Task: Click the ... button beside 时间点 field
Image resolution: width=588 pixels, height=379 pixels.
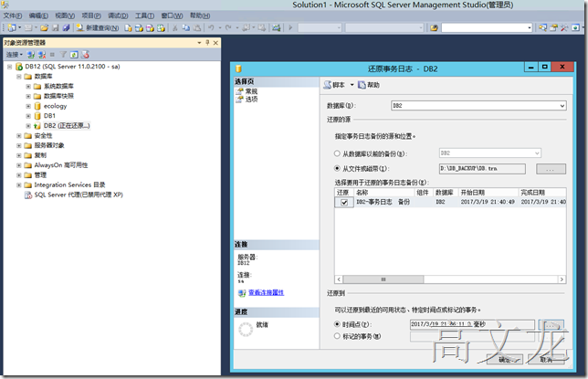Action: point(551,324)
